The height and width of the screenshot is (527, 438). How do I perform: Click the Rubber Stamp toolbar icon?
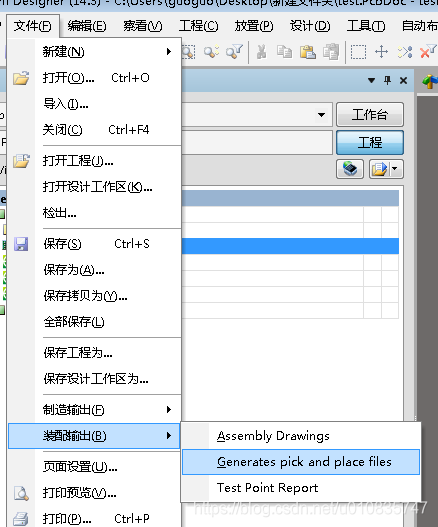point(331,52)
